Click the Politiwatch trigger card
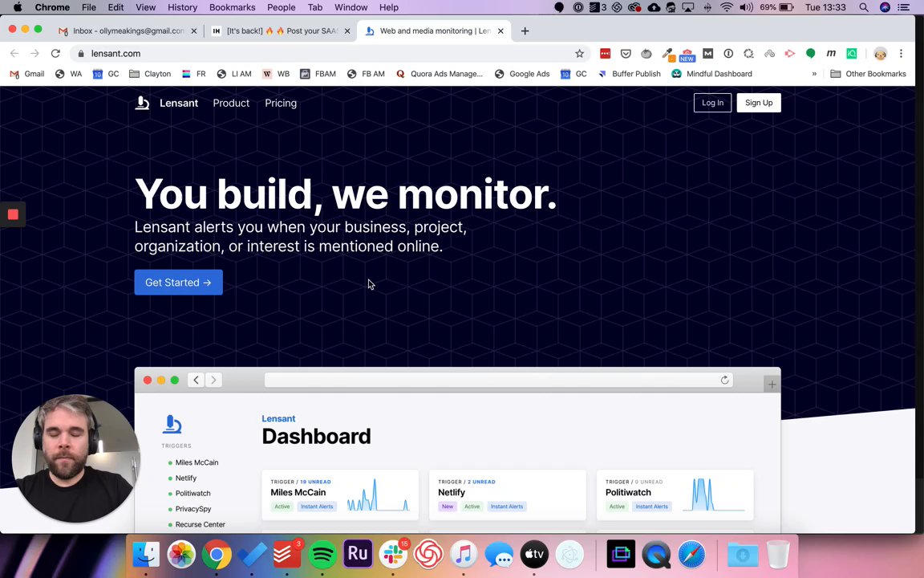The image size is (924, 578). click(x=675, y=495)
